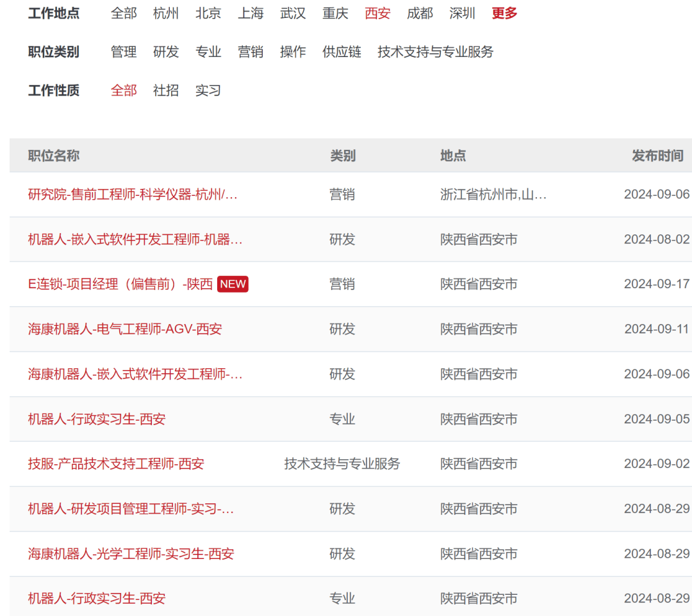Filter work location by 深圳

tap(463, 13)
